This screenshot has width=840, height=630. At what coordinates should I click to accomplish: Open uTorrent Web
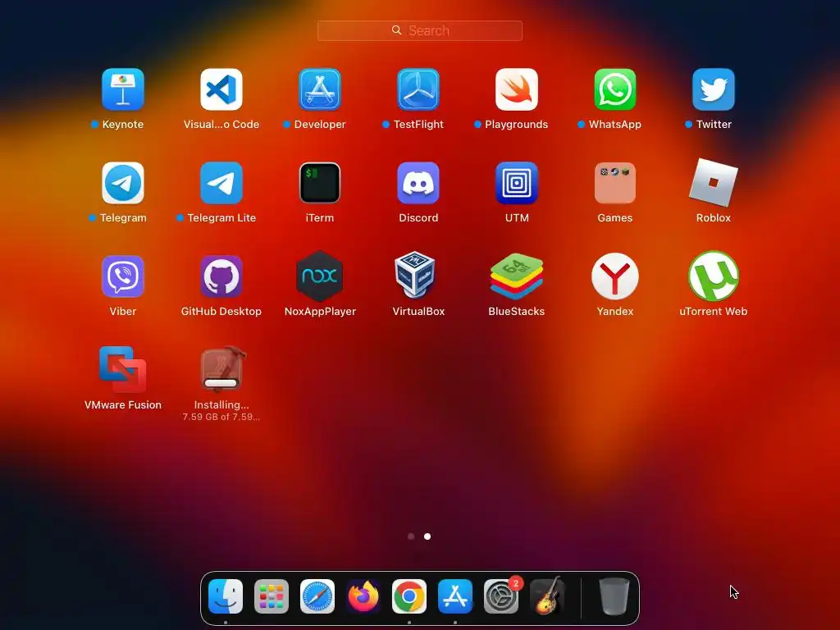(x=714, y=276)
